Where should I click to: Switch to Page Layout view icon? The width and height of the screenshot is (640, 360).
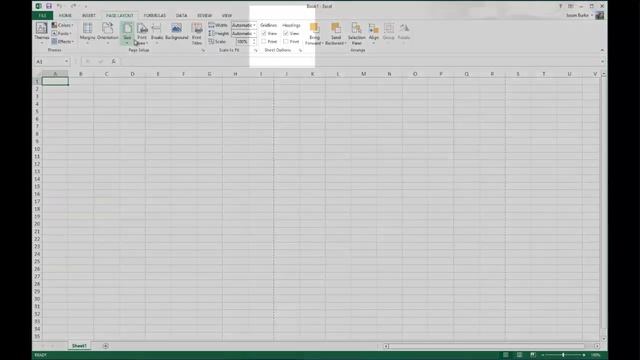(519, 355)
